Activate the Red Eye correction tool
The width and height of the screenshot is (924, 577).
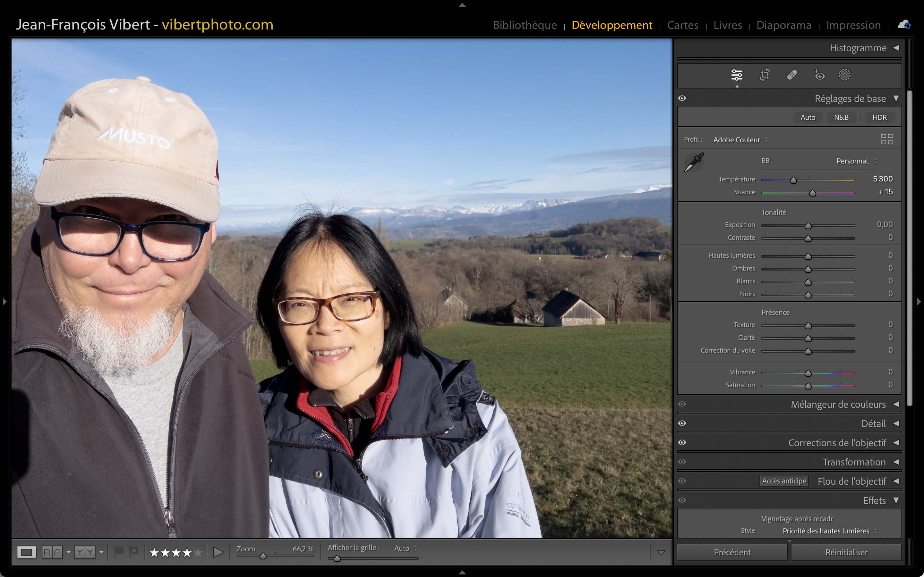pyautogui.click(x=819, y=75)
